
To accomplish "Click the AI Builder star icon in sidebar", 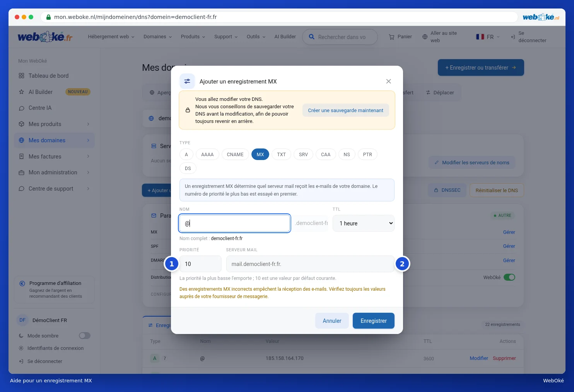I will point(21,92).
